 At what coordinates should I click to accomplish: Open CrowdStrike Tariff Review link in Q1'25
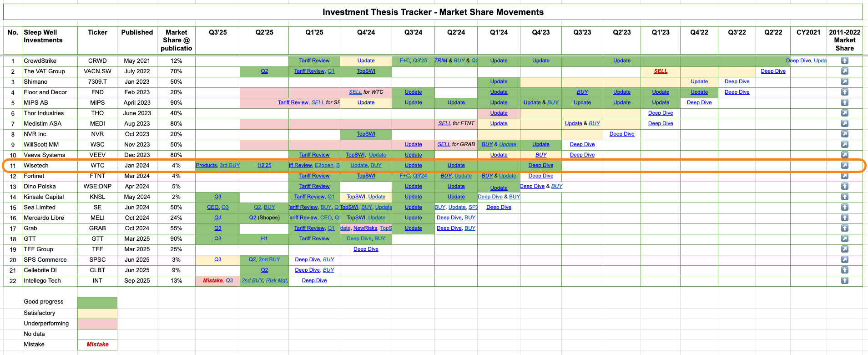pos(314,61)
